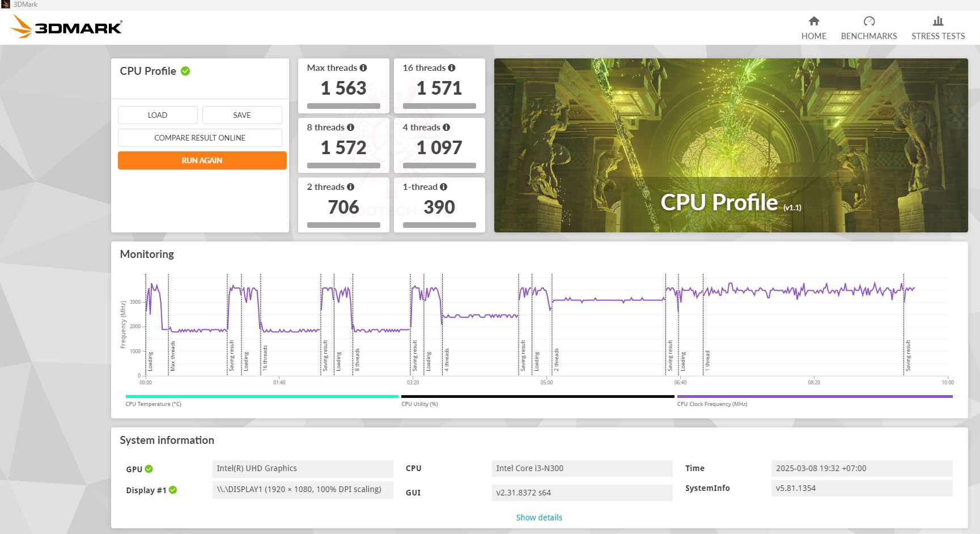
Task: Show info for 2 threads score
Action: pos(350,187)
